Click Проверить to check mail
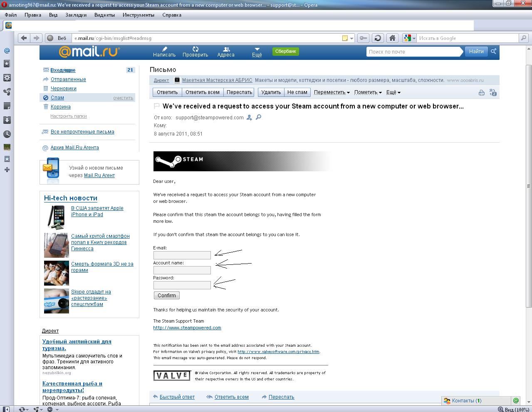The image size is (532, 412). pyautogui.click(x=195, y=52)
